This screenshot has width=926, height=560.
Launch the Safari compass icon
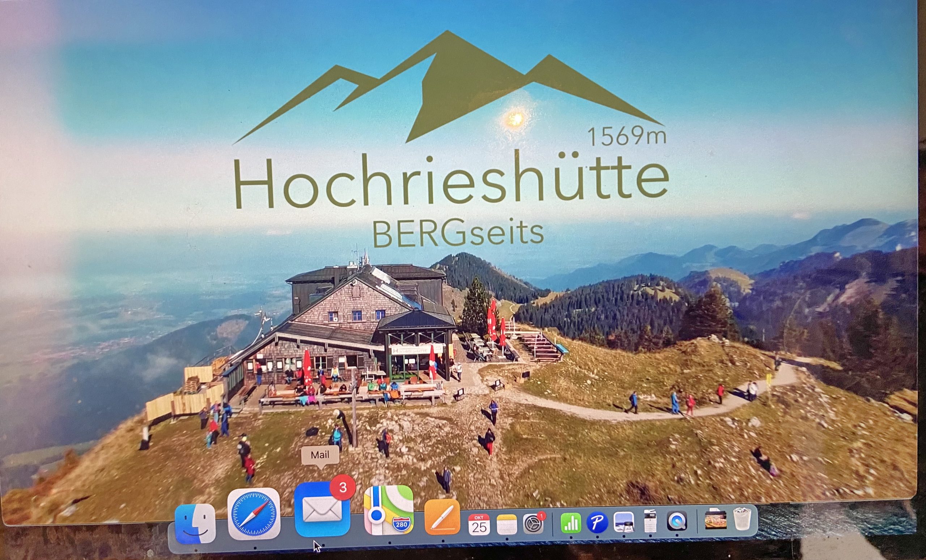pyautogui.click(x=254, y=514)
